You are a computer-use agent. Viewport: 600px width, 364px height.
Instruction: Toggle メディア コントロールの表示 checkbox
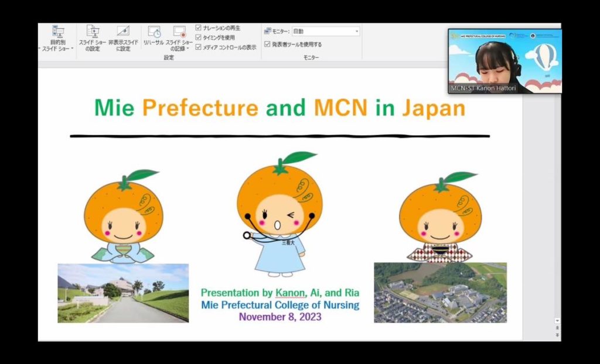coord(198,47)
